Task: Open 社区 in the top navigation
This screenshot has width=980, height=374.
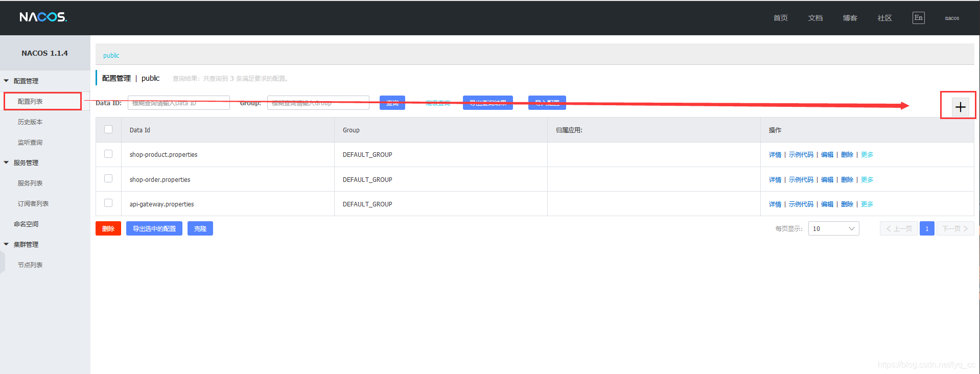Action: point(884,18)
